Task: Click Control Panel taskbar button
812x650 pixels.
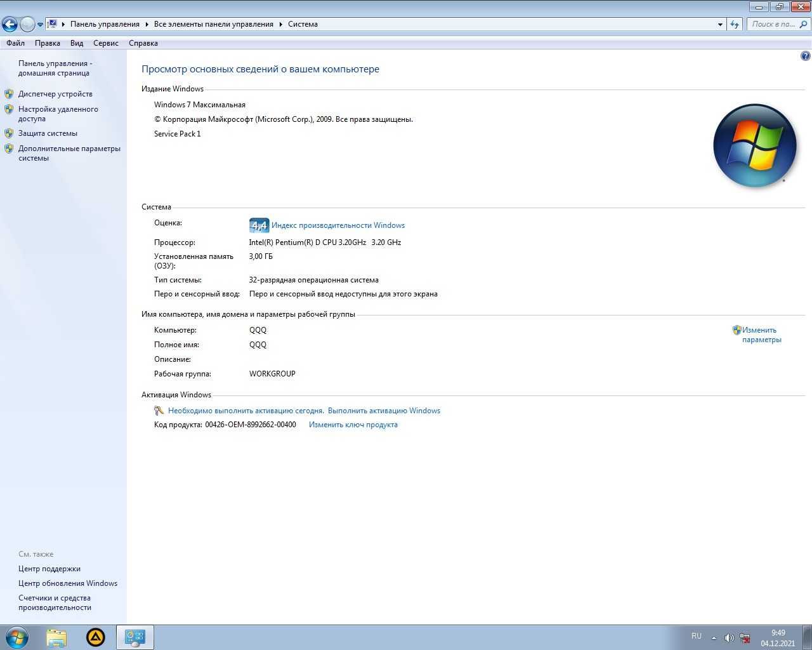Action: click(x=135, y=637)
